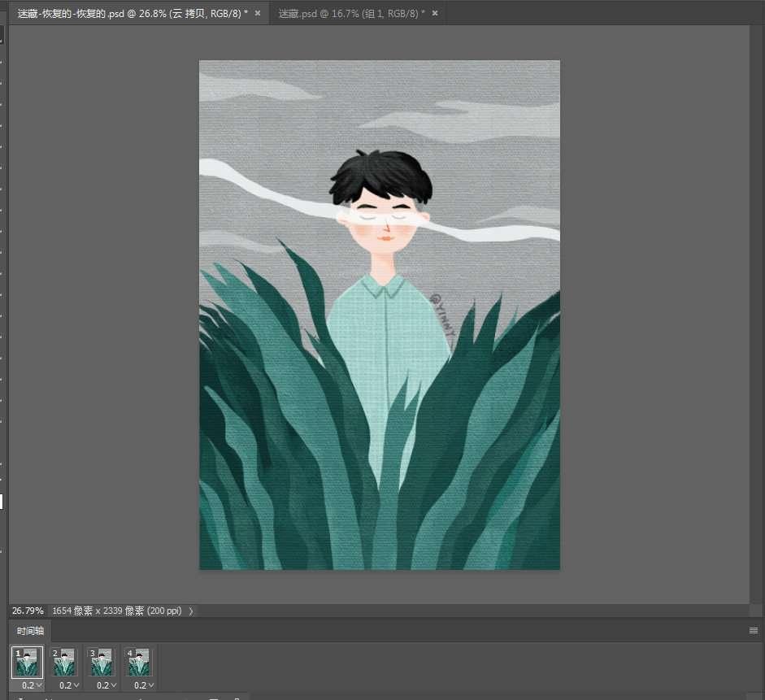The image size is (765, 700).
Task: Click the vertical scrollbar beside the canvas
Action: pos(756,315)
